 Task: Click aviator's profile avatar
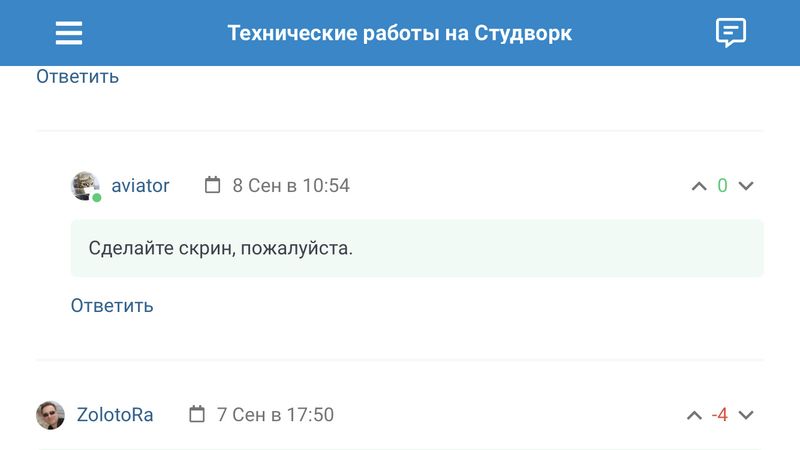click(86, 186)
